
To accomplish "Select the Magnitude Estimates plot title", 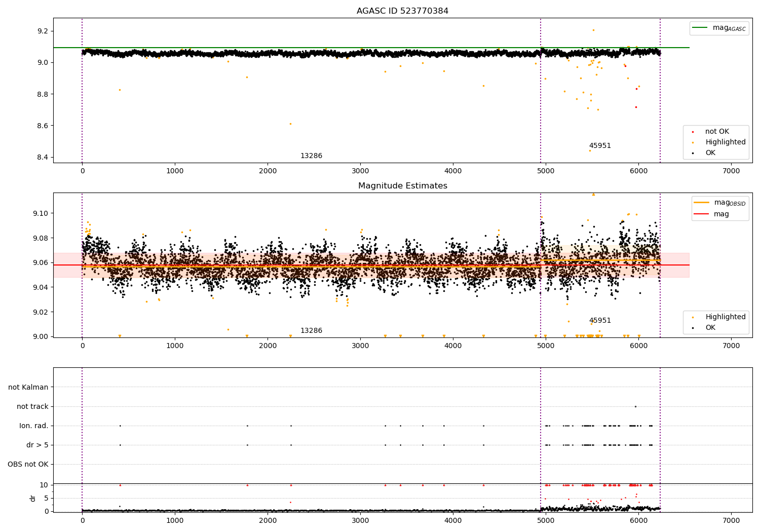I will [x=402, y=186].
